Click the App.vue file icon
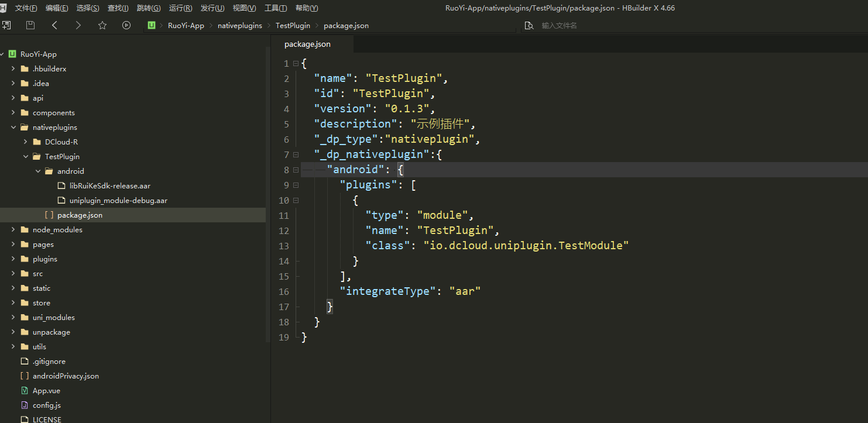868x423 pixels. 24,390
